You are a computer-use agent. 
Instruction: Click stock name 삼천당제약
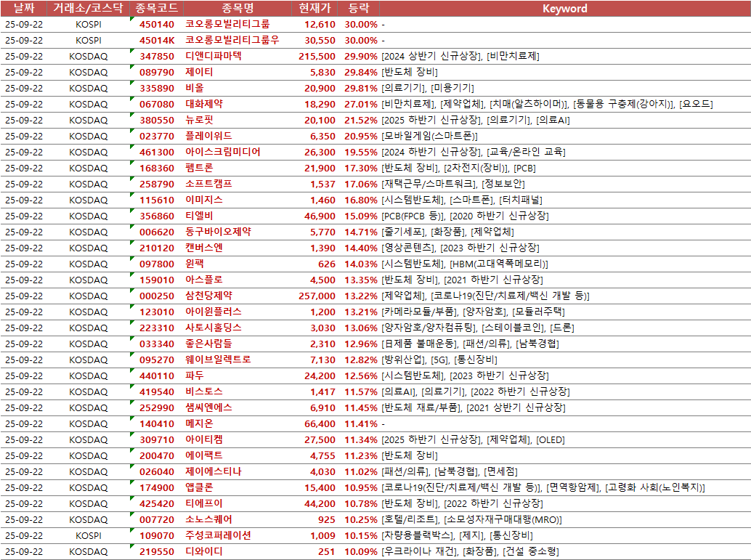(x=209, y=296)
